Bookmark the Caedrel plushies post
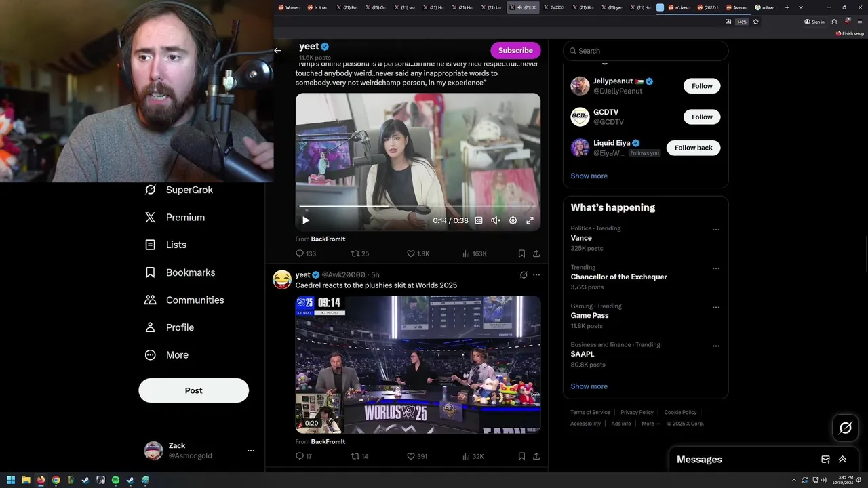Image resolution: width=868 pixels, height=488 pixels. coord(521,456)
